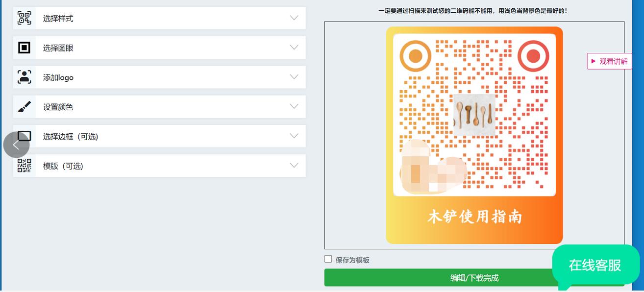
Task: Expand the 设置颜色 section
Action: 294,106
